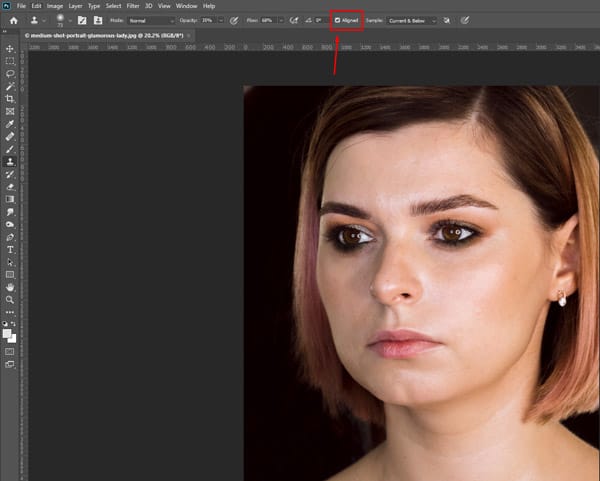This screenshot has width=600, height=481.
Task: Select the Clone Stamp tool in toolbox
Action: tap(10, 161)
